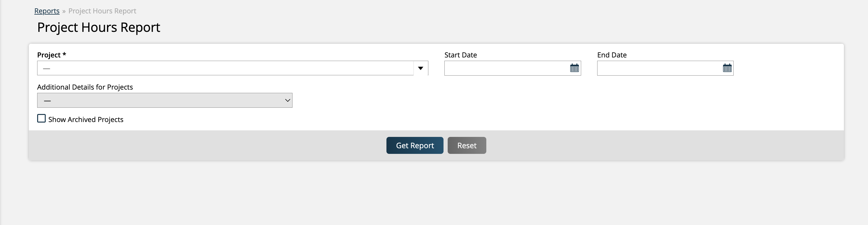This screenshot has width=868, height=225.
Task: Click the 'End Date' field label
Action: click(611, 55)
